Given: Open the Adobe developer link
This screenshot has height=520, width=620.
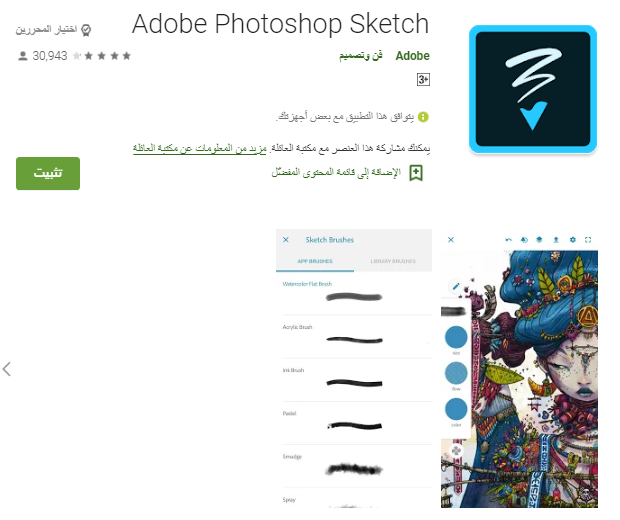Looking at the screenshot, I should point(412,56).
